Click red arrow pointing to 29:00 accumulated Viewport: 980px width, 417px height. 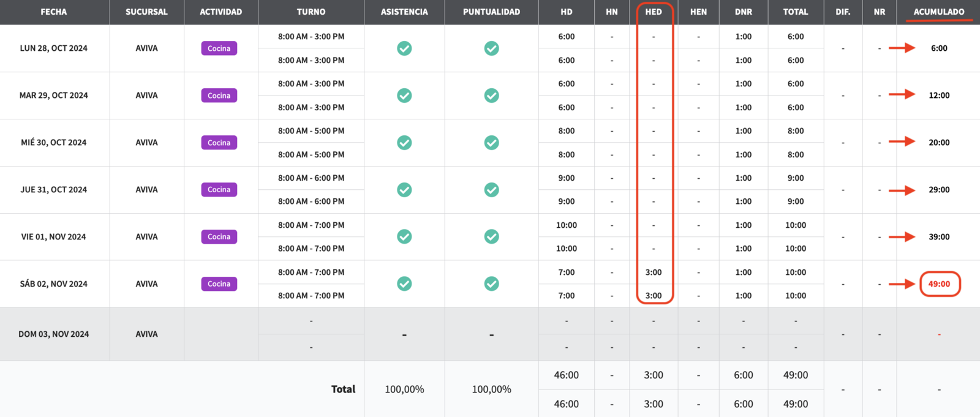(902, 190)
